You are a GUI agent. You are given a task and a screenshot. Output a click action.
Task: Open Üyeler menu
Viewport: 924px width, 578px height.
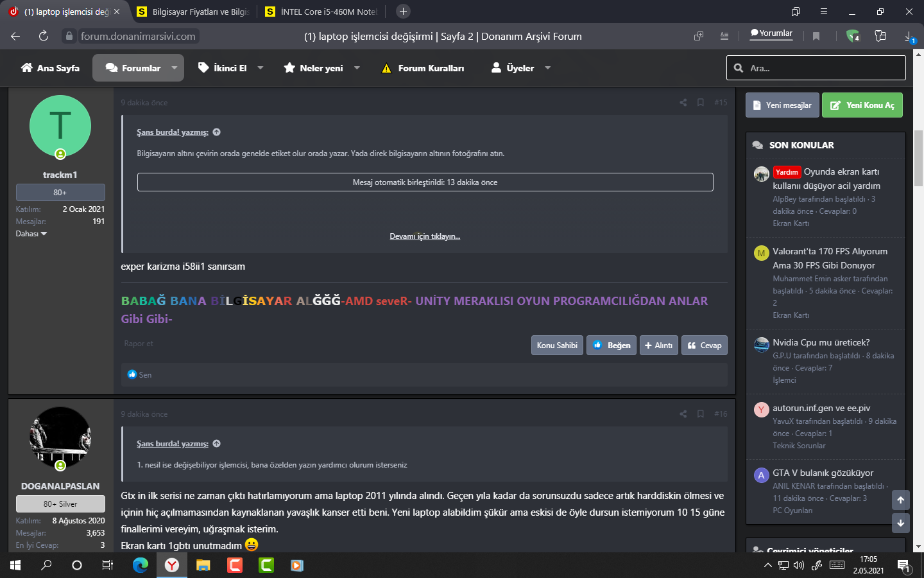pyautogui.click(x=513, y=68)
